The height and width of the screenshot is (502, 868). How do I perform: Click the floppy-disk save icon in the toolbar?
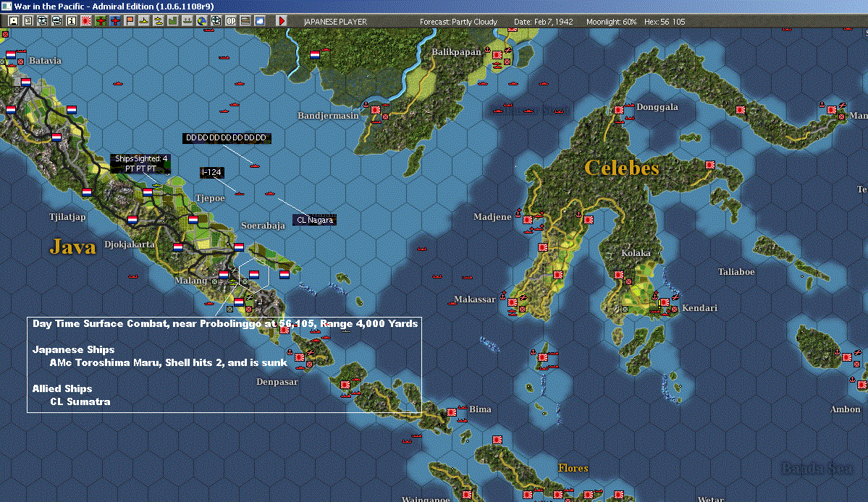14,21
